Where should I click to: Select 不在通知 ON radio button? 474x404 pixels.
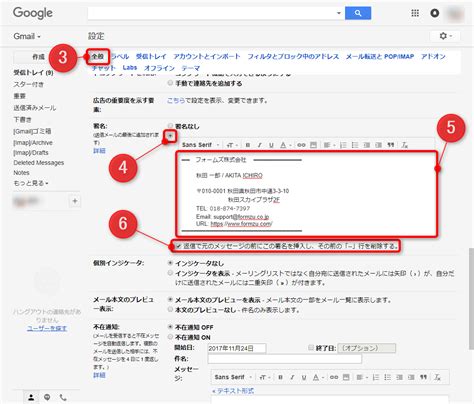point(170,337)
